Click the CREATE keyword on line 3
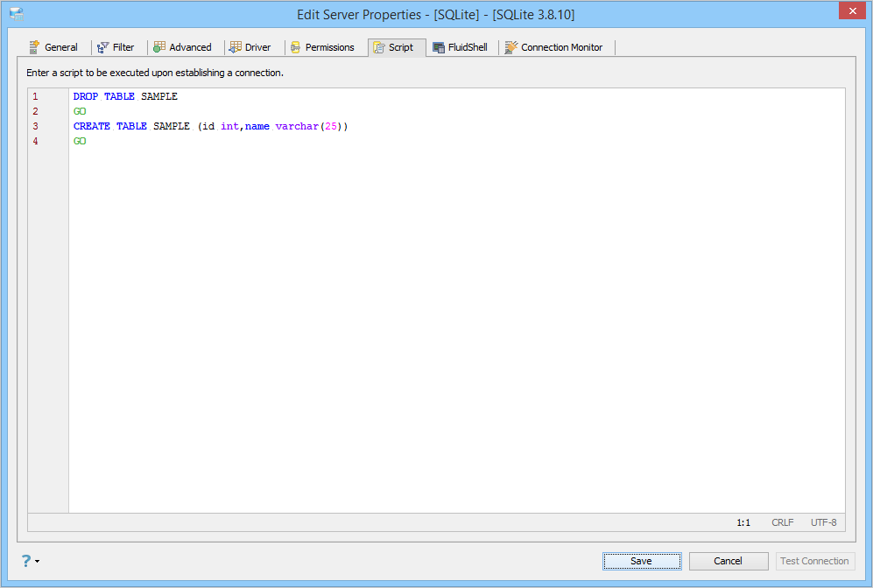The image size is (873, 588). (x=92, y=126)
